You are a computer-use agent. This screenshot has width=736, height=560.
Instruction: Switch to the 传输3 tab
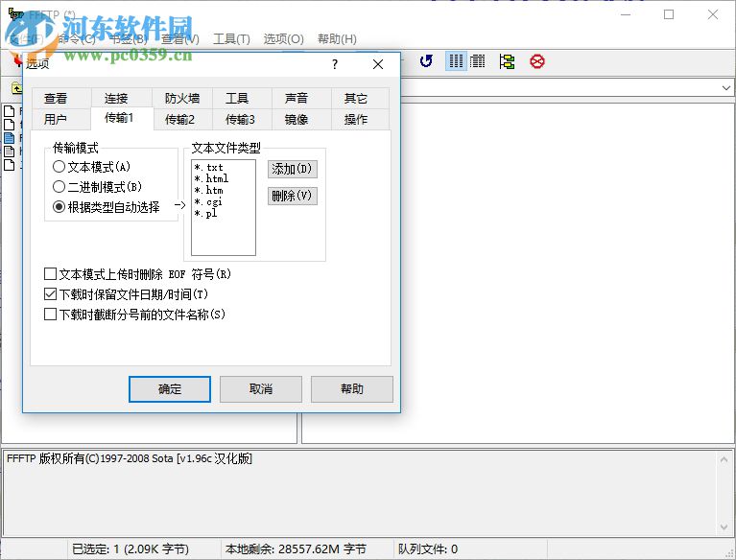[240, 120]
